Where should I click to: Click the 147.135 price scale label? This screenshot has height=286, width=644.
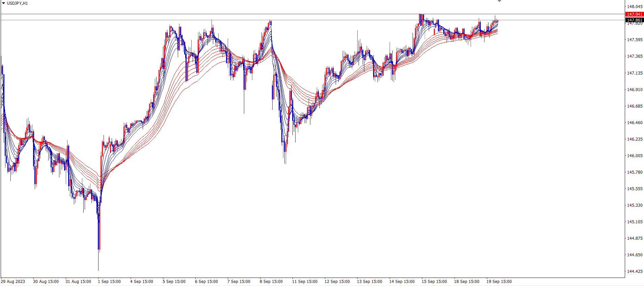(x=635, y=73)
